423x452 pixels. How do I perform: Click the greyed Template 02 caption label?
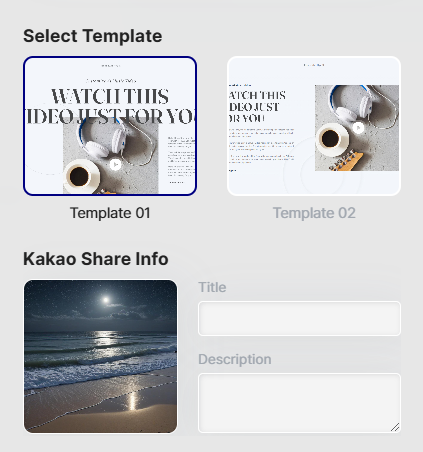[x=314, y=213]
